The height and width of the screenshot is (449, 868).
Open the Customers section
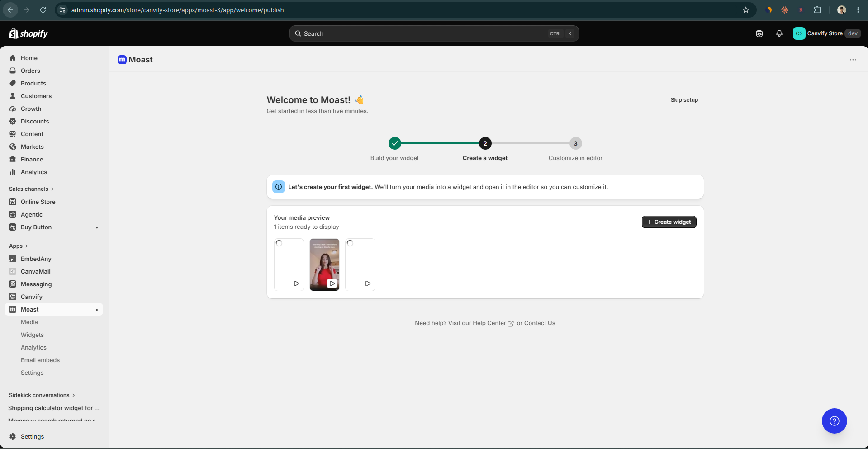pyautogui.click(x=36, y=96)
